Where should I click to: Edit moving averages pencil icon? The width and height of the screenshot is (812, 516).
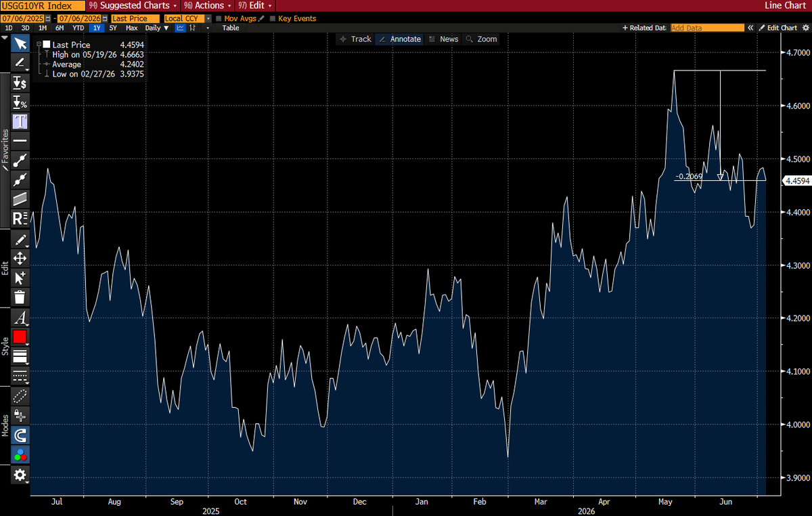(263, 19)
